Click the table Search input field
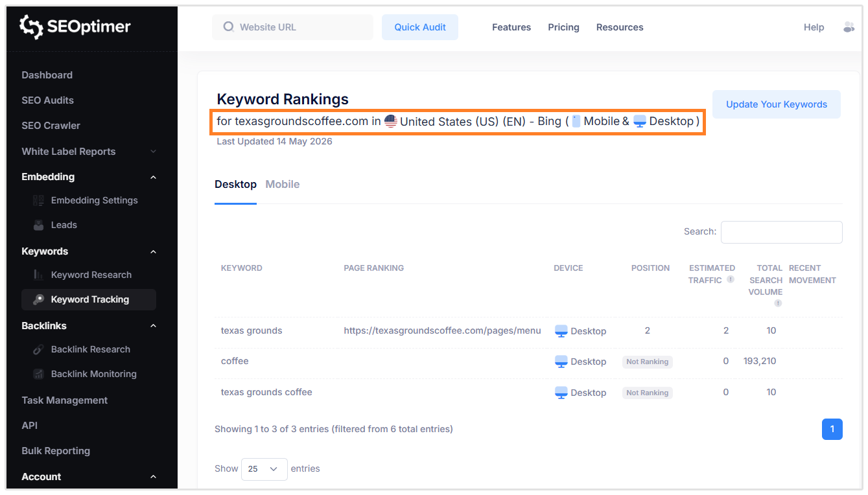 click(x=782, y=232)
